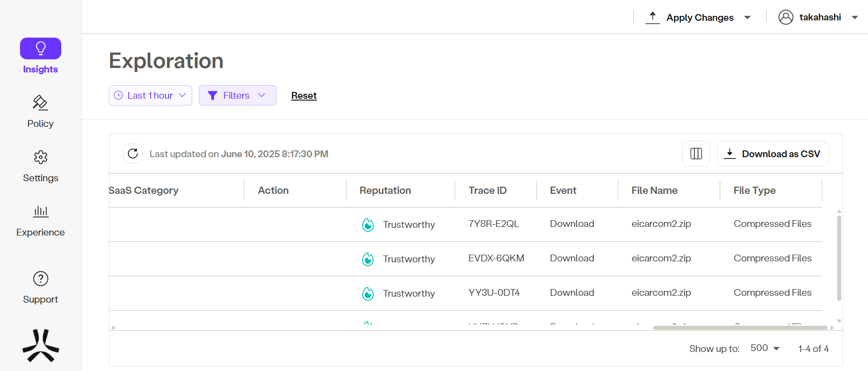Open the Insights lightbulb section
The image size is (868, 371).
click(x=40, y=49)
